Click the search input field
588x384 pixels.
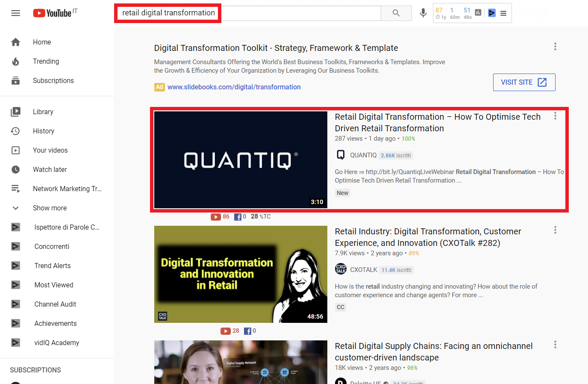coord(248,13)
